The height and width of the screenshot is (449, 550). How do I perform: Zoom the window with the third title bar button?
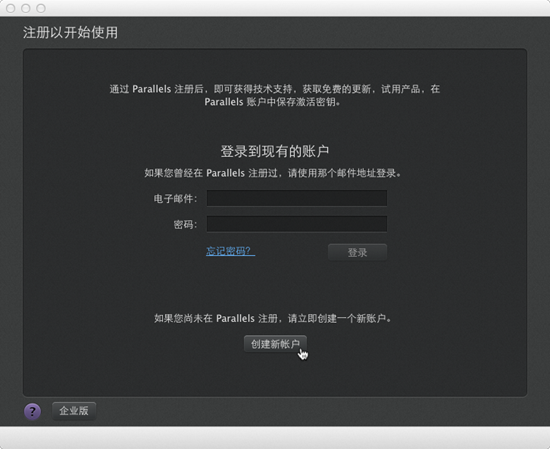coord(41,8)
